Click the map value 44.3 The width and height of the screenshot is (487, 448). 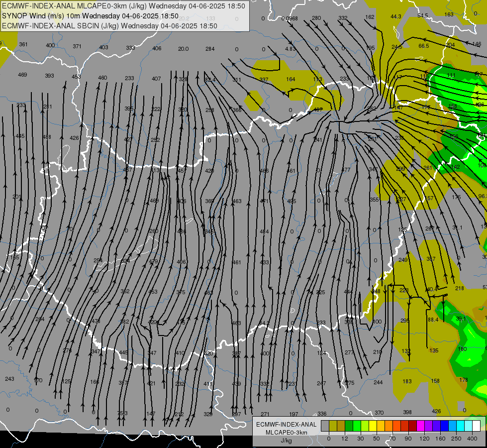tap(395, 16)
